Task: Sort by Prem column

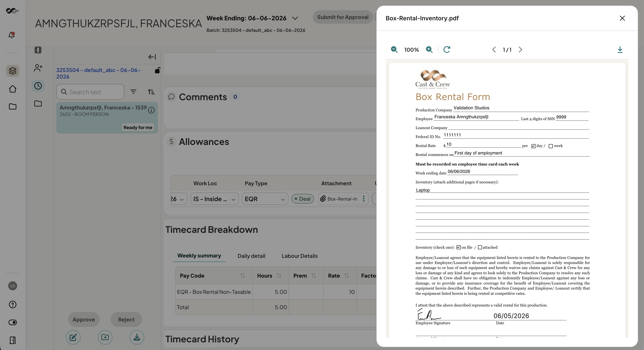Action: pyautogui.click(x=313, y=276)
